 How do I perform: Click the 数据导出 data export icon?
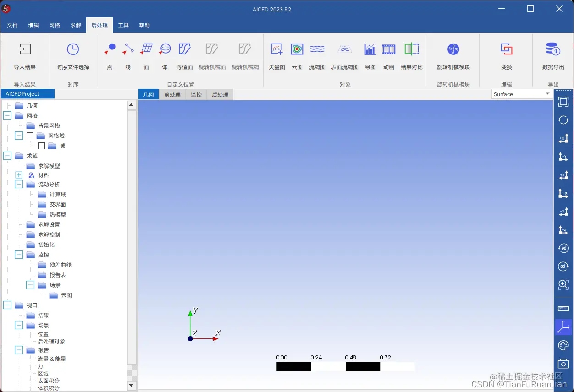pyautogui.click(x=553, y=49)
